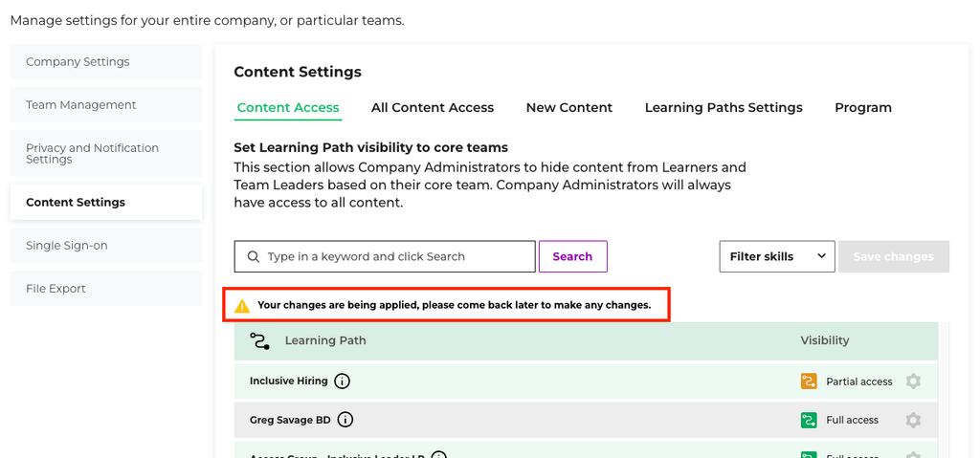This screenshot has height=458, width=980.
Task: Click the Learning Path header icon
Action: click(x=259, y=340)
